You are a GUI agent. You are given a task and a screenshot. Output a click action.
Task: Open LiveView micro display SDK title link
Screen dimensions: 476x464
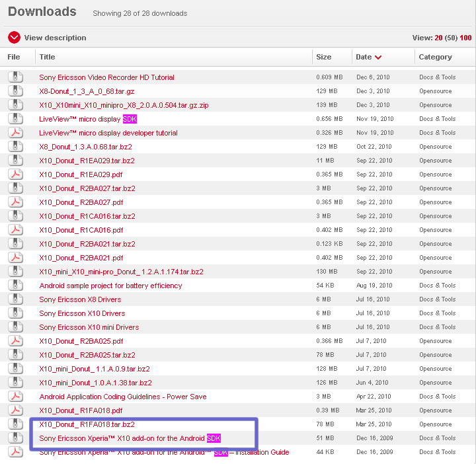88,119
